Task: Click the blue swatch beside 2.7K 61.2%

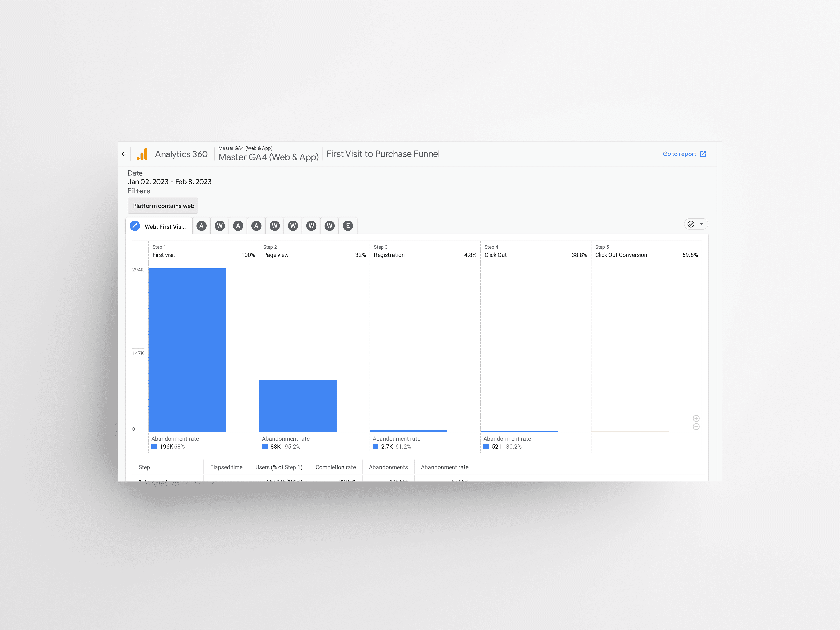Action: (376, 447)
